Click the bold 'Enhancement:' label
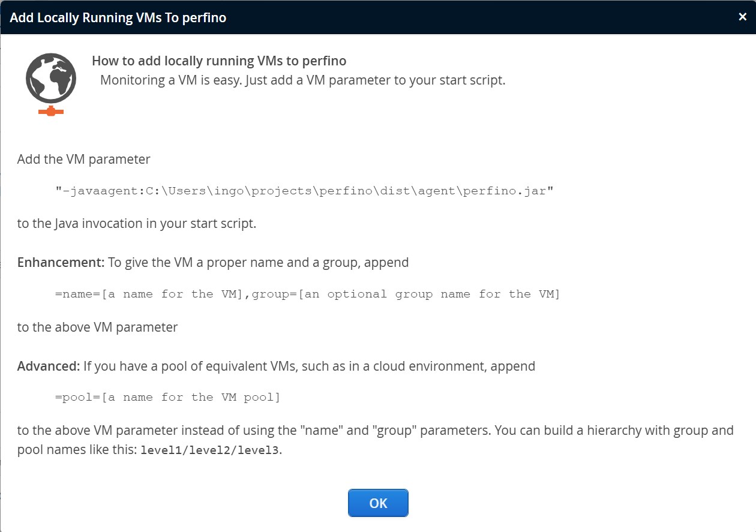Image resolution: width=756 pixels, height=532 pixels. tap(61, 263)
